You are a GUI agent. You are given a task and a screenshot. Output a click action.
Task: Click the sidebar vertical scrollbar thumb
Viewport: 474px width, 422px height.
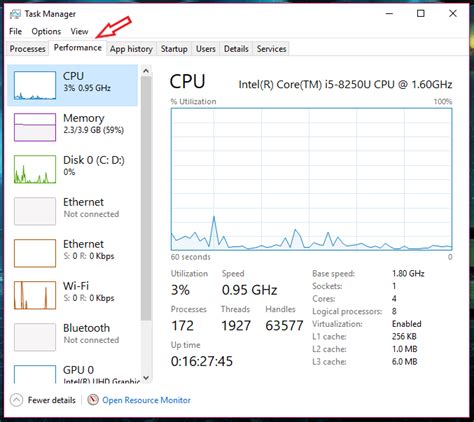point(146,199)
